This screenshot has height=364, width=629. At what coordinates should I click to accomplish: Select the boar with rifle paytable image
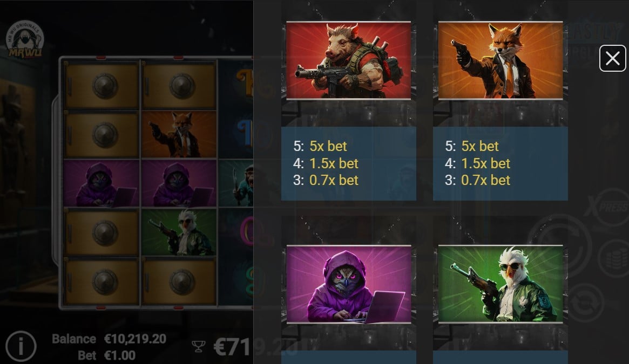point(349,60)
